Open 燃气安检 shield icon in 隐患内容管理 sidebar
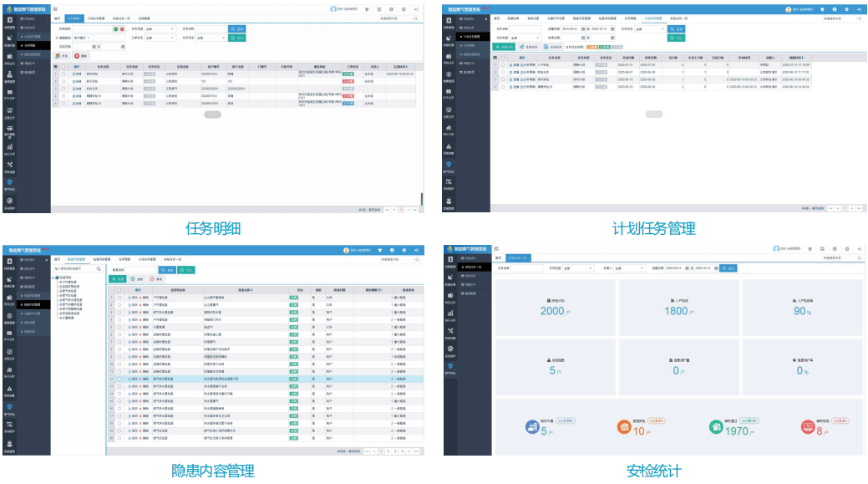Screen dimensions: 868x484 pos(9,407)
